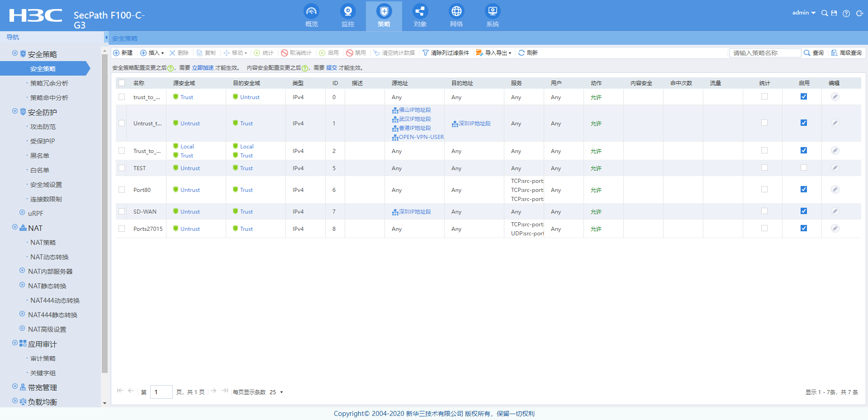Click the 对象 objects share icon
868x420 pixels.
[x=420, y=12]
